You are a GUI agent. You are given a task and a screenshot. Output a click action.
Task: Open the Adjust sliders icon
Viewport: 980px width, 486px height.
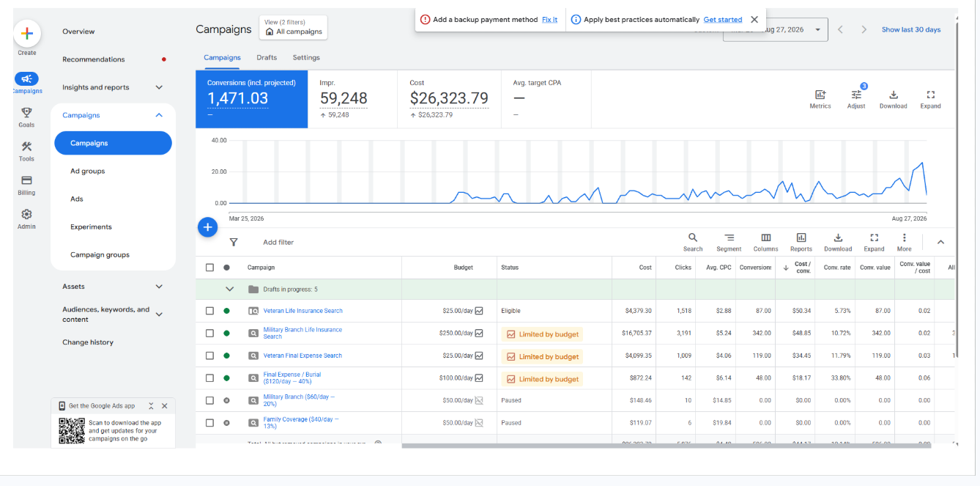pos(856,95)
